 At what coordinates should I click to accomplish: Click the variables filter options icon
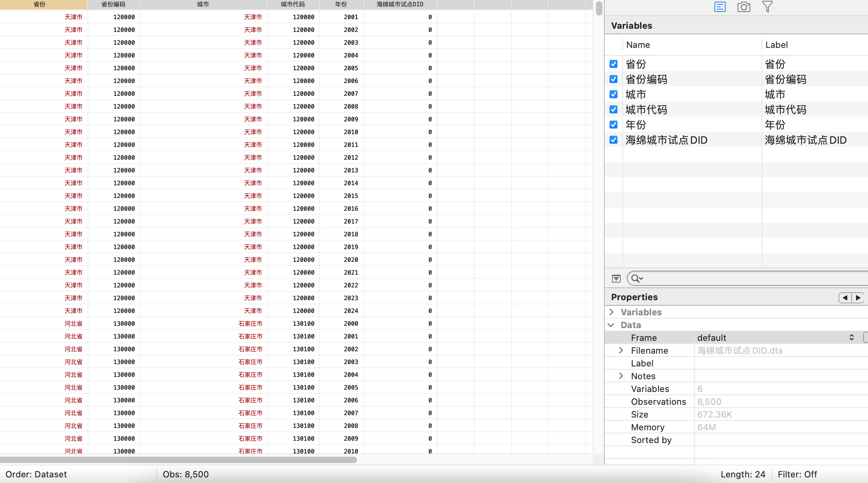(616, 279)
